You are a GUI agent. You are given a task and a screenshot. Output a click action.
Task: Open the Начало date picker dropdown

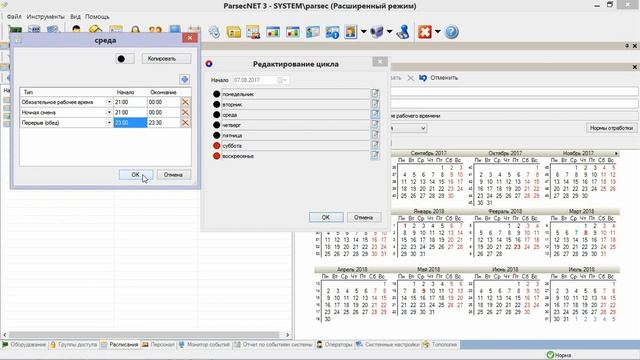(282, 80)
